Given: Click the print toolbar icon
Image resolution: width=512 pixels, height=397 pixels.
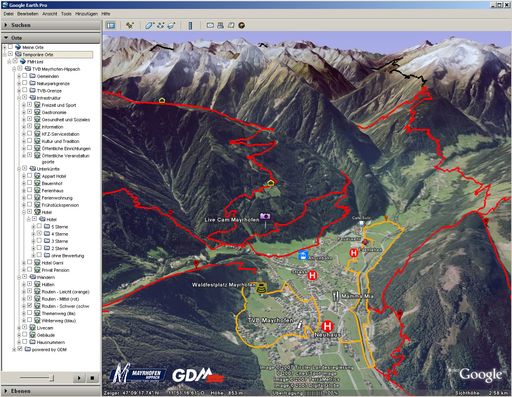Looking at the screenshot, I should point(220,25).
